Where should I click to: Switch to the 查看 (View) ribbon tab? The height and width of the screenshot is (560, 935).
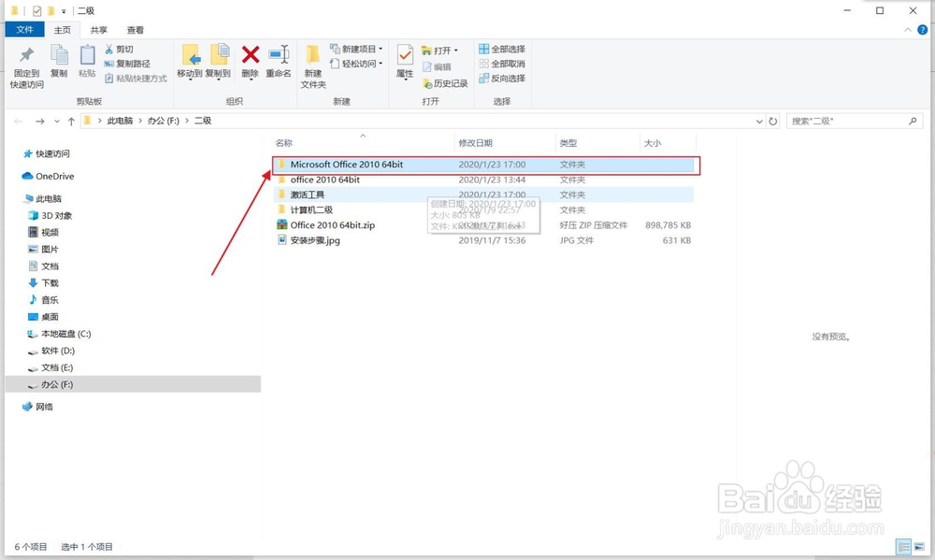coord(135,29)
